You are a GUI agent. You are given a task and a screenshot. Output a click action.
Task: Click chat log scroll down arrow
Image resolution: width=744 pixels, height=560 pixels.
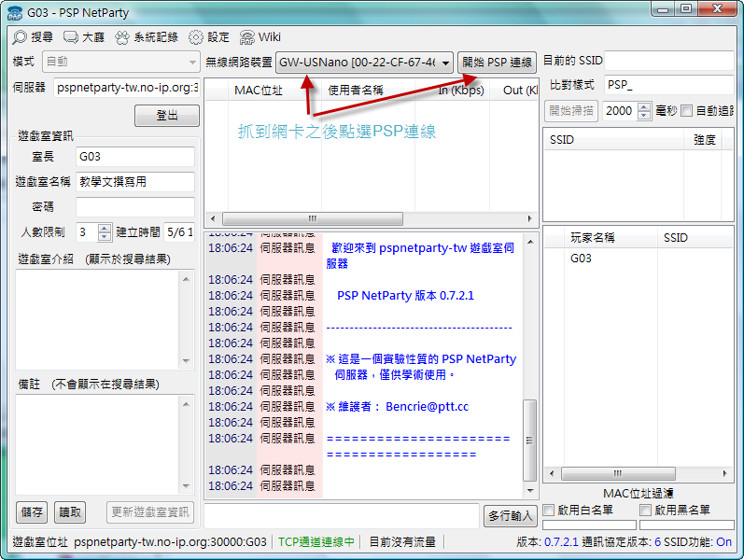(x=530, y=491)
